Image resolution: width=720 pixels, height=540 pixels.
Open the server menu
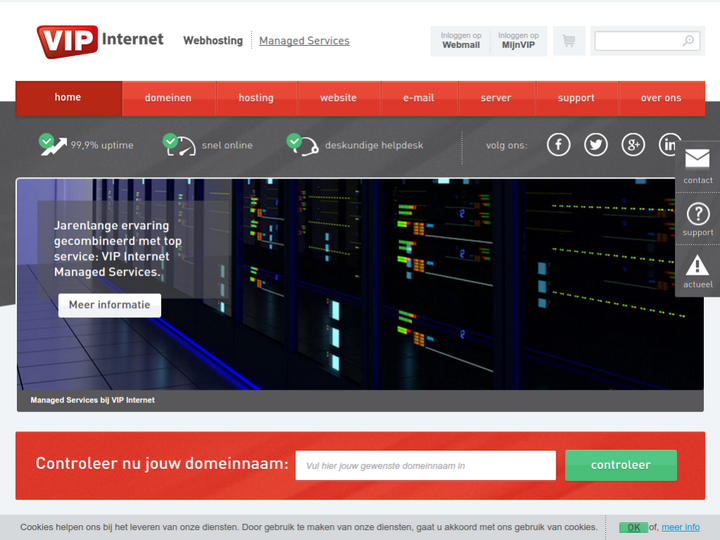[x=496, y=98]
